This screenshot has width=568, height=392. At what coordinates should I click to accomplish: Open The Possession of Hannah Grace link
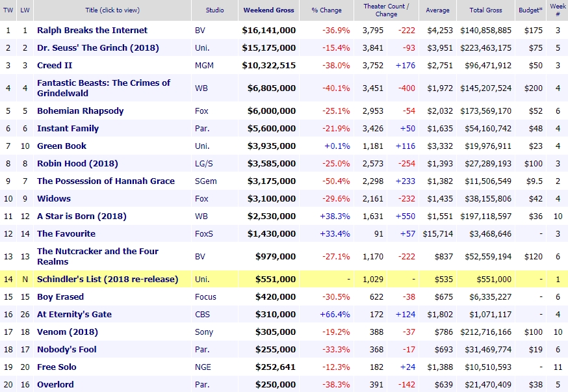coord(106,181)
